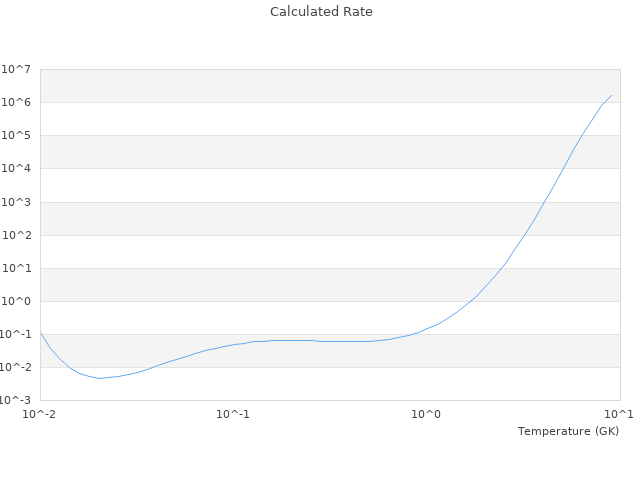Select the 10^1 y-axis tick label

[17, 268]
